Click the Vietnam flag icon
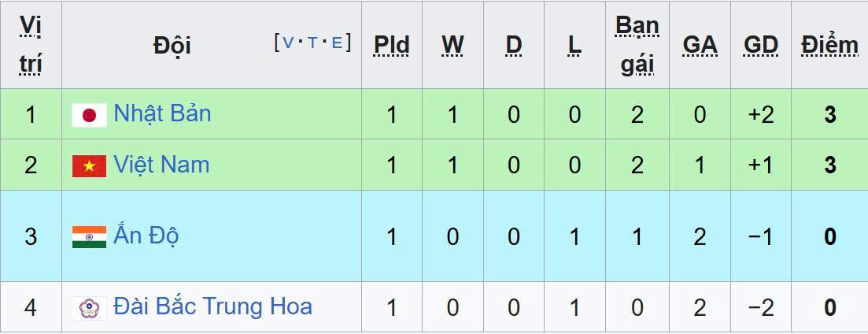The image size is (868, 334). click(89, 166)
